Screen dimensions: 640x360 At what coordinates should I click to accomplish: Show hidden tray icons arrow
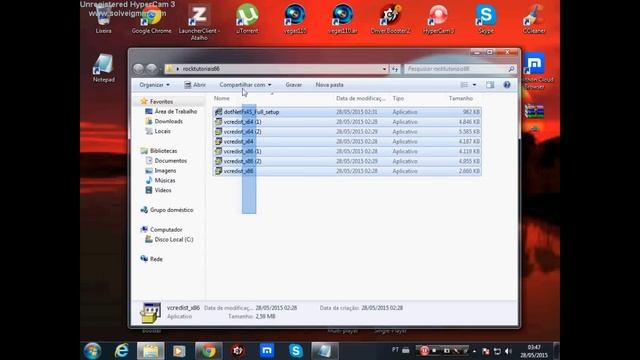point(474,351)
